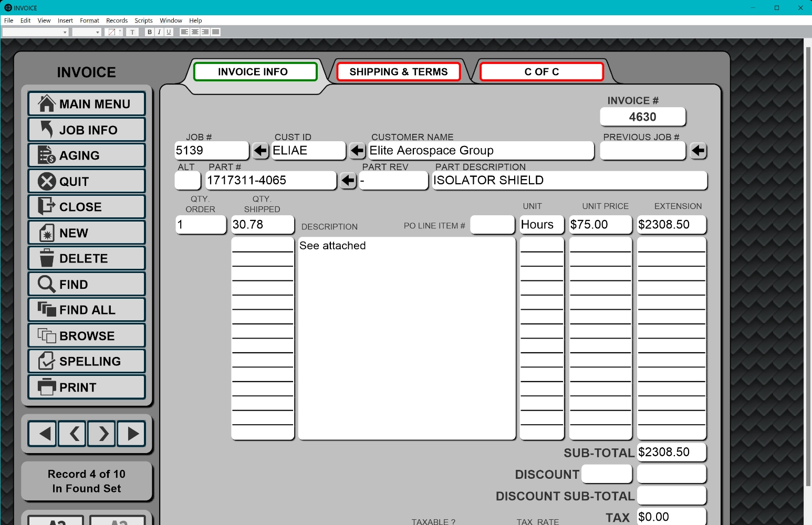
Task: Open the AGING report button
Action: coord(87,155)
